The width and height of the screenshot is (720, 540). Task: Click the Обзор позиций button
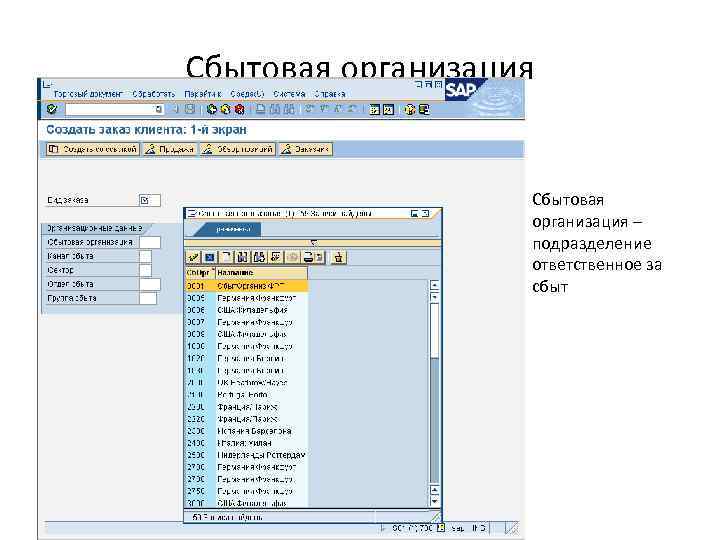238,149
